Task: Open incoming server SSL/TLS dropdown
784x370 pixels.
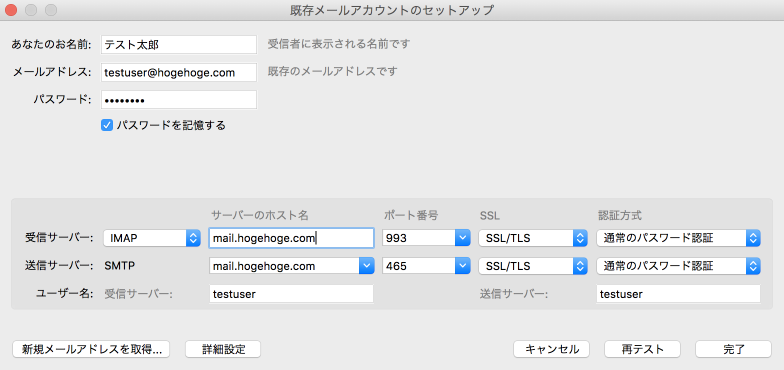Action: click(532, 238)
